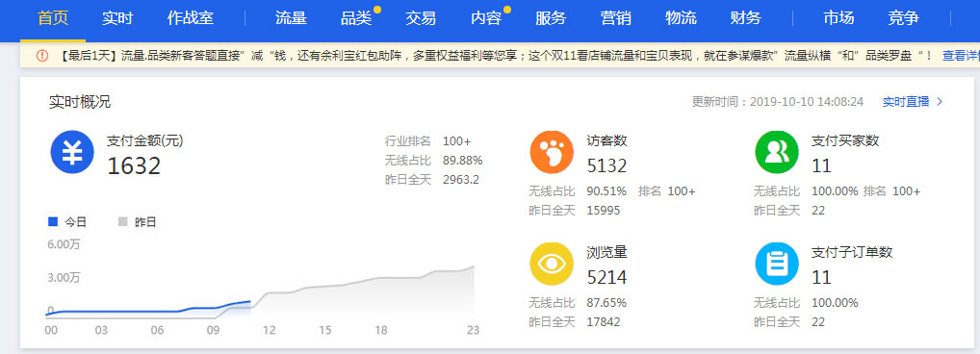
Task: Click the update time 2019-10-10 14:08:24
Action: 807,102
